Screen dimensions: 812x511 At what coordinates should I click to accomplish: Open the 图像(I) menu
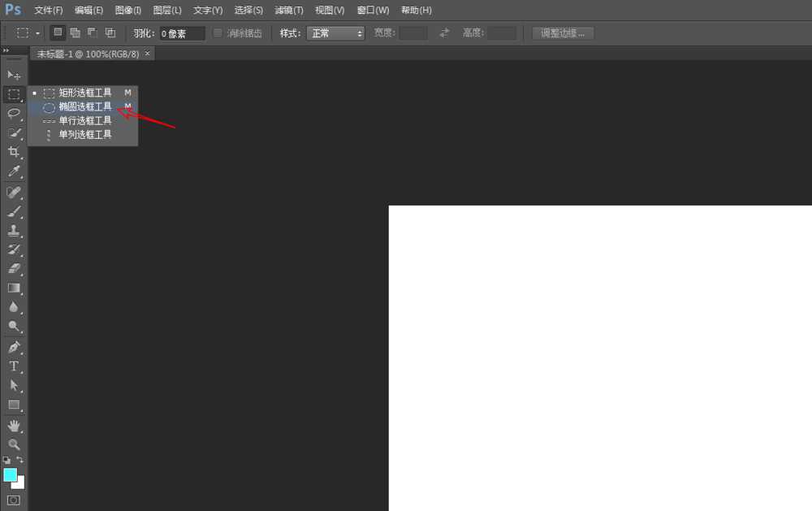[128, 10]
